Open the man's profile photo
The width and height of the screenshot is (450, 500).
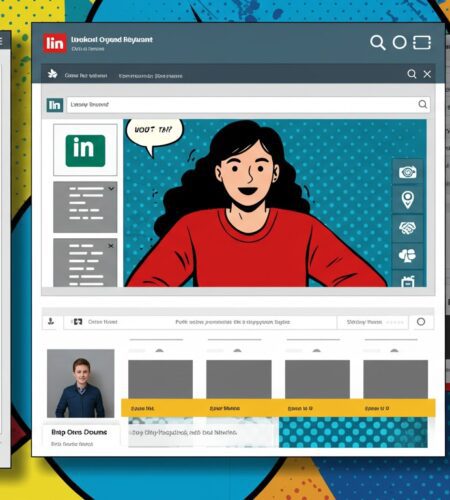[x=81, y=383]
